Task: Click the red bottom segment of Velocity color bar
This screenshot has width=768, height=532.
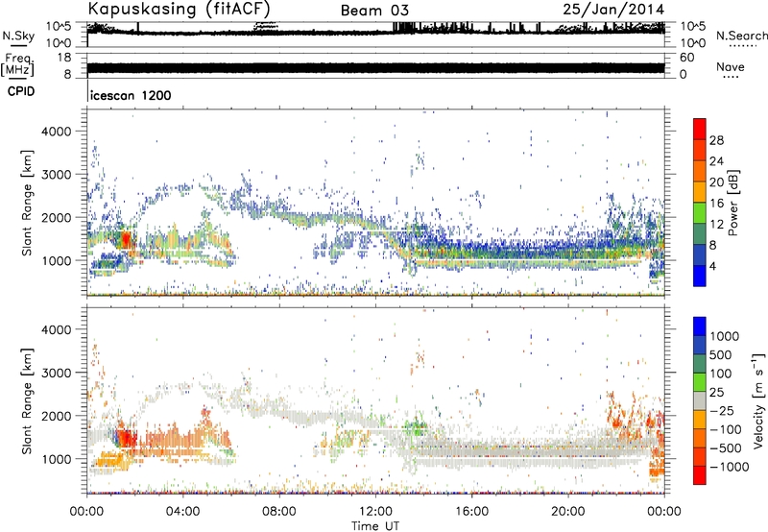Action: 700,475
